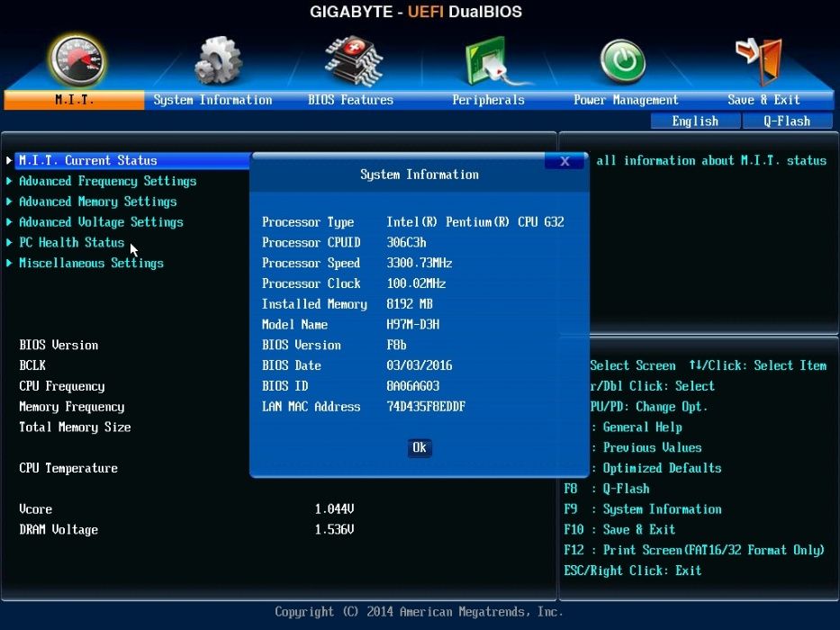Click arrow beside Advanced Memory Settings
Image resolution: width=840 pixels, height=630 pixels.
coord(9,202)
